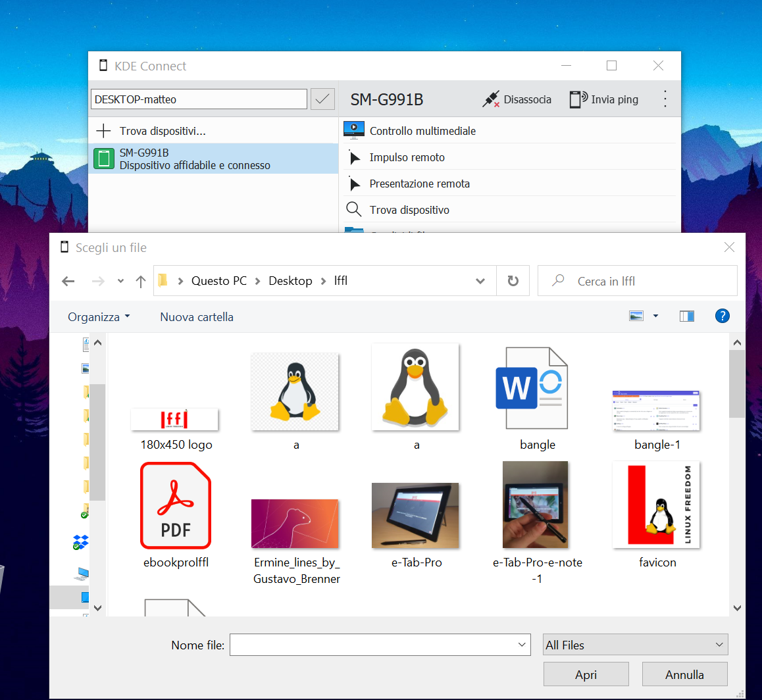Image resolution: width=762 pixels, height=700 pixels.
Task: Open KDE Connect's three-dot overflow menu
Action: pyautogui.click(x=666, y=99)
